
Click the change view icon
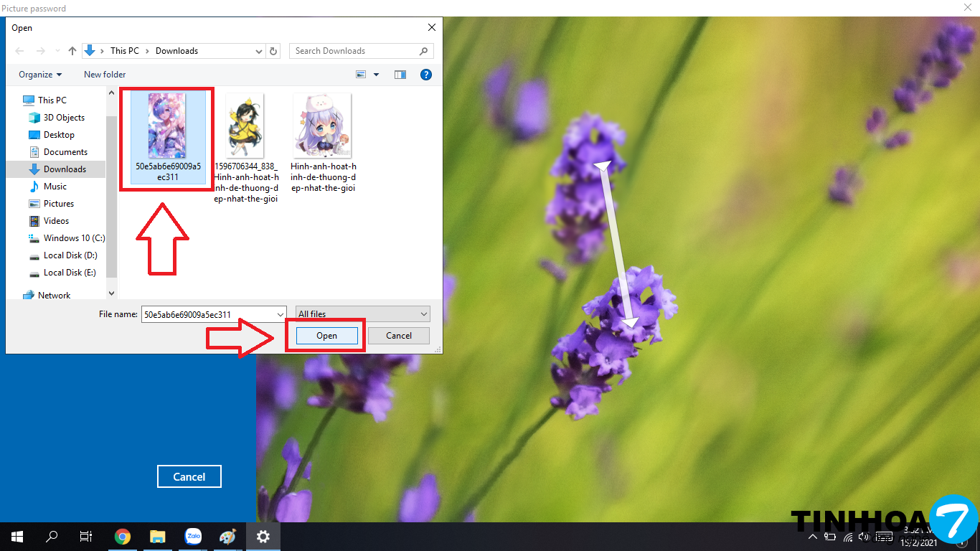pos(362,75)
